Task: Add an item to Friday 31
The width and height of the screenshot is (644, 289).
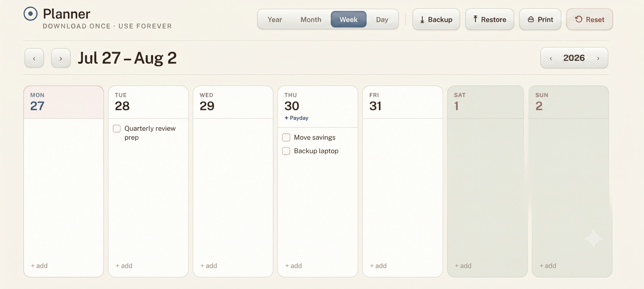Action: coord(378,266)
